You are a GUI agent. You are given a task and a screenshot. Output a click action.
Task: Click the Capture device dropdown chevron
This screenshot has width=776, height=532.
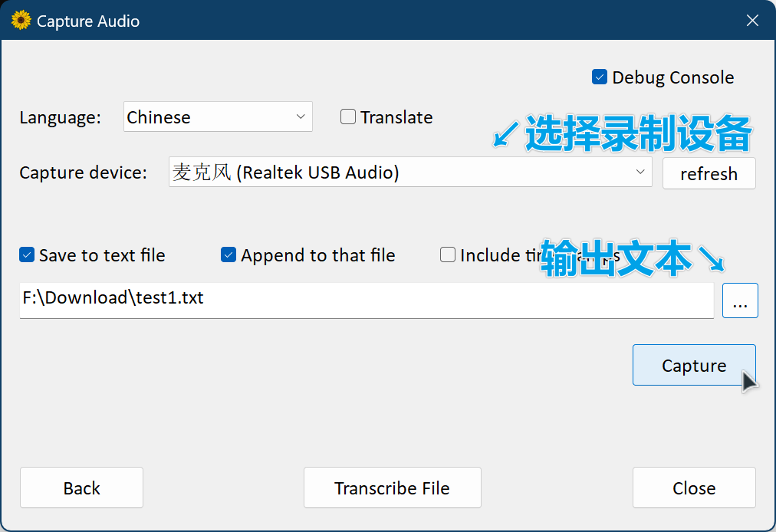click(x=640, y=172)
